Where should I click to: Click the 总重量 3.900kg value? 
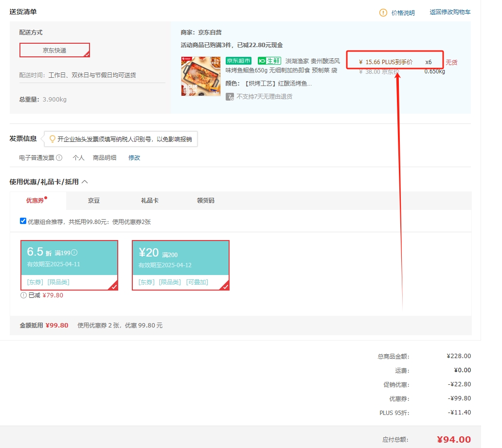pos(54,100)
